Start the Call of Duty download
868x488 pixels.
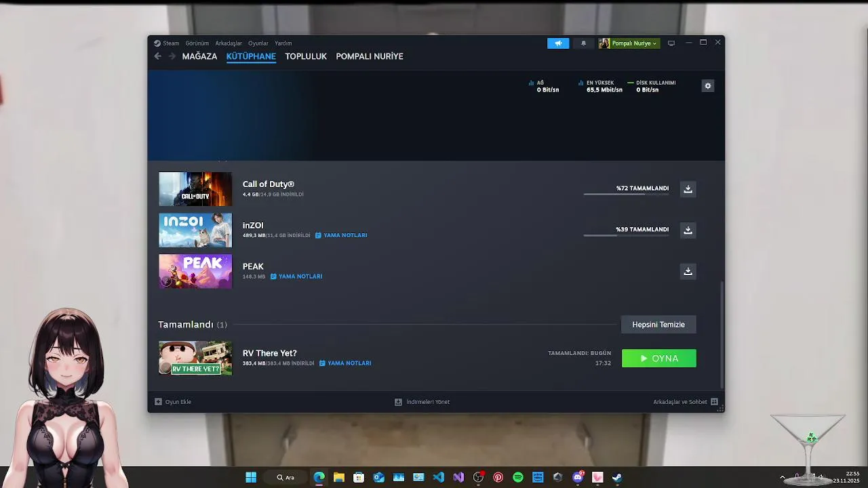pos(688,189)
